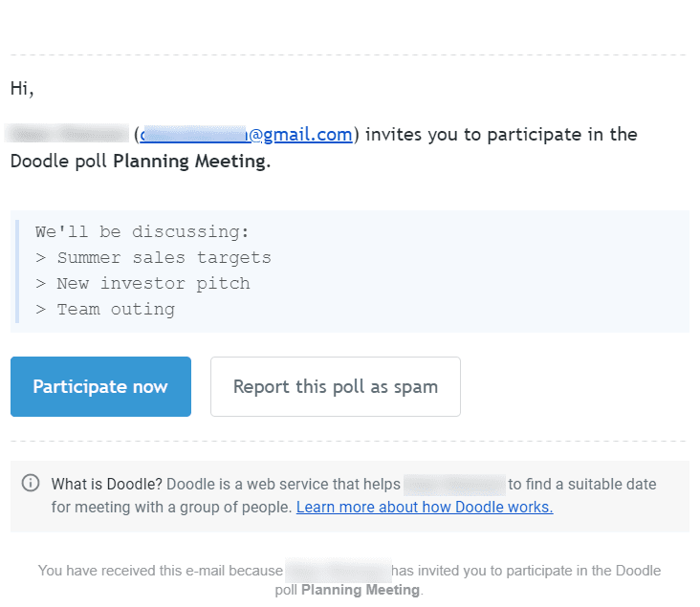Open Learn more about how Doodle works

pos(425,507)
